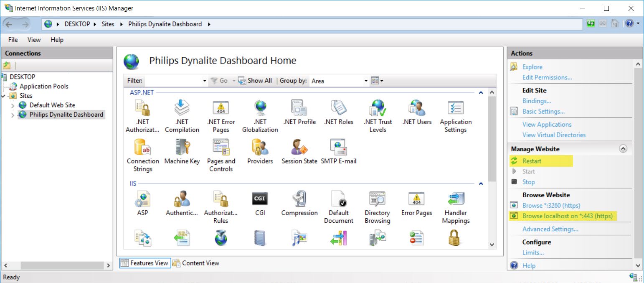Click in the Filter input field
This screenshot has width=644, height=283.
coord(173,81)
